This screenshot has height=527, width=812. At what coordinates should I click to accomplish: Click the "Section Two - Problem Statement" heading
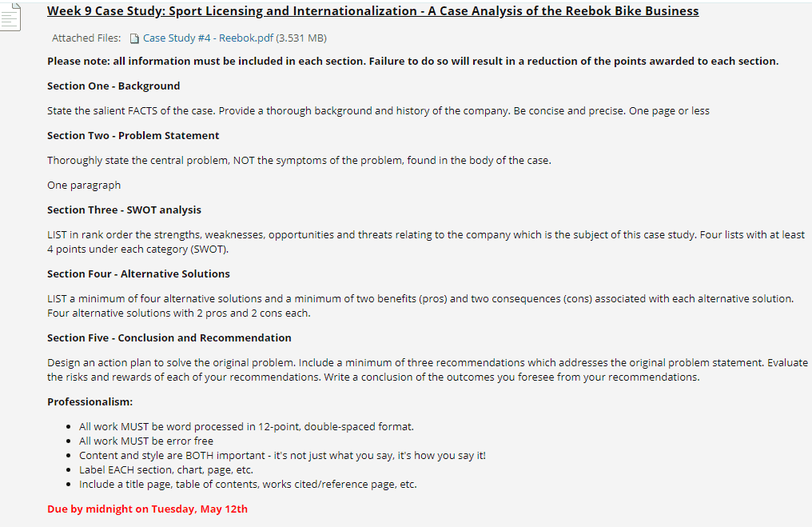(x=133, y=135)
